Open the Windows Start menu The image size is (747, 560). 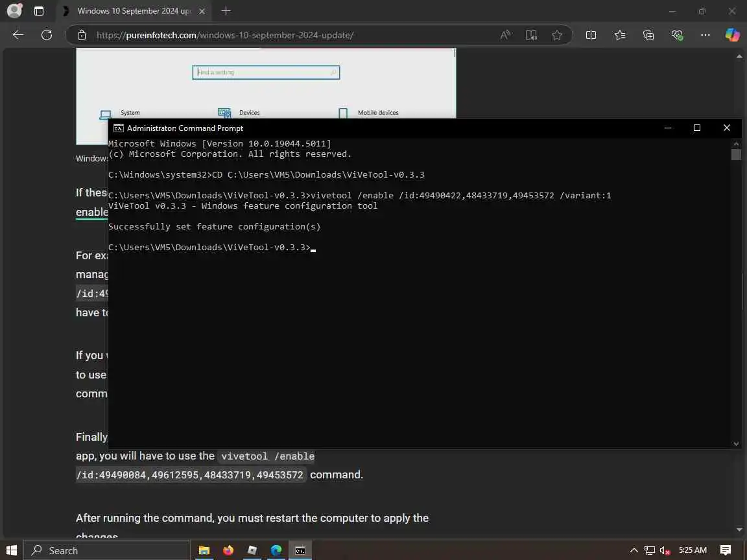12,550
